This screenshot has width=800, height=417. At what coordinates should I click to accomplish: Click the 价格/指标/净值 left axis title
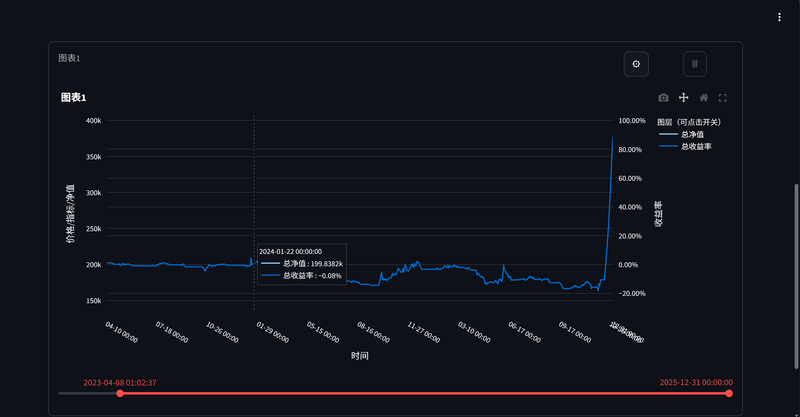click(x=70, y=213)
